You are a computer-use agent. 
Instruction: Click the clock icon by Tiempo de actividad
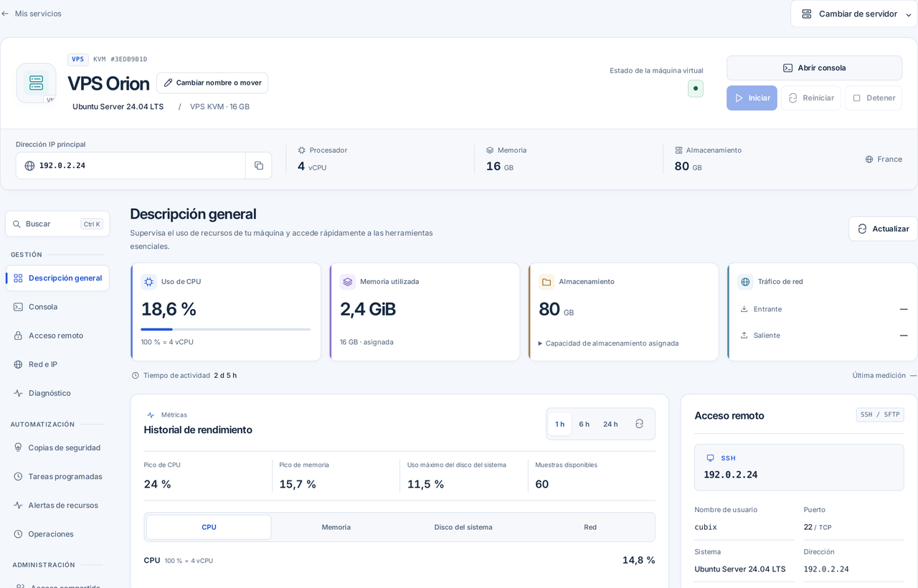[136, 375]
